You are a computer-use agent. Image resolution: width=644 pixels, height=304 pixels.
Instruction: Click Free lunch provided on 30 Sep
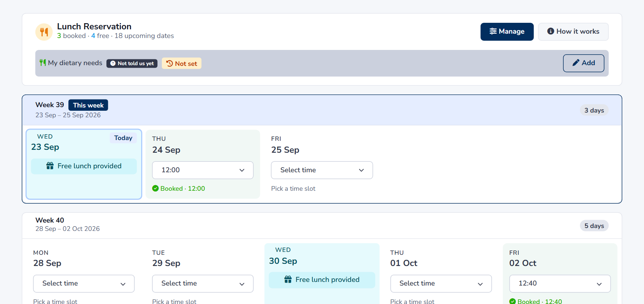tap(322, 280)
